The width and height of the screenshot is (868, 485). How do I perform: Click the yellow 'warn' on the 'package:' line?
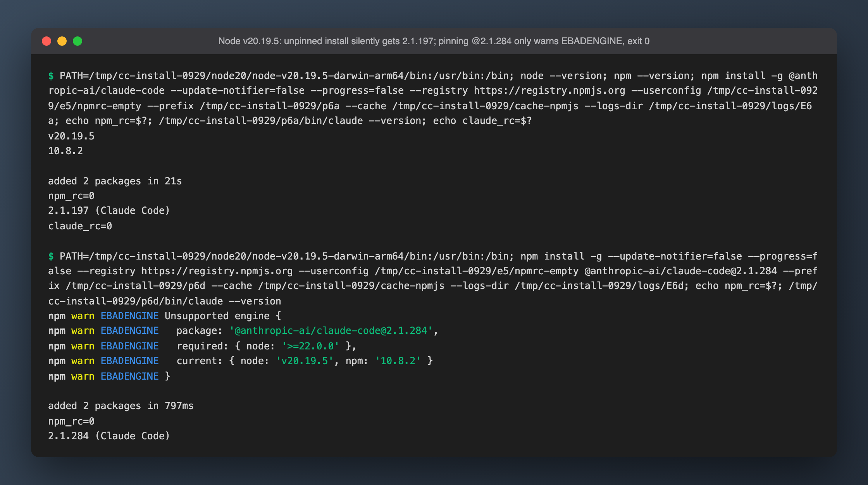click(x=83, y=331)
